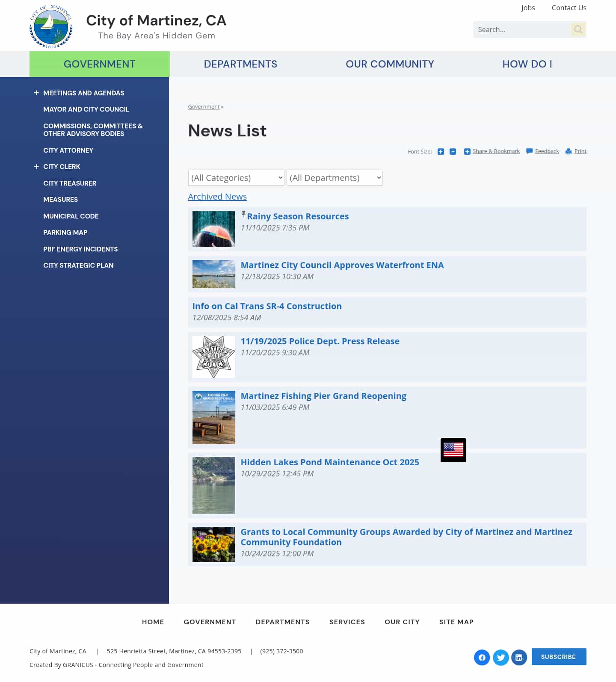Click the City of Martinez seal logo

(51, 26)
